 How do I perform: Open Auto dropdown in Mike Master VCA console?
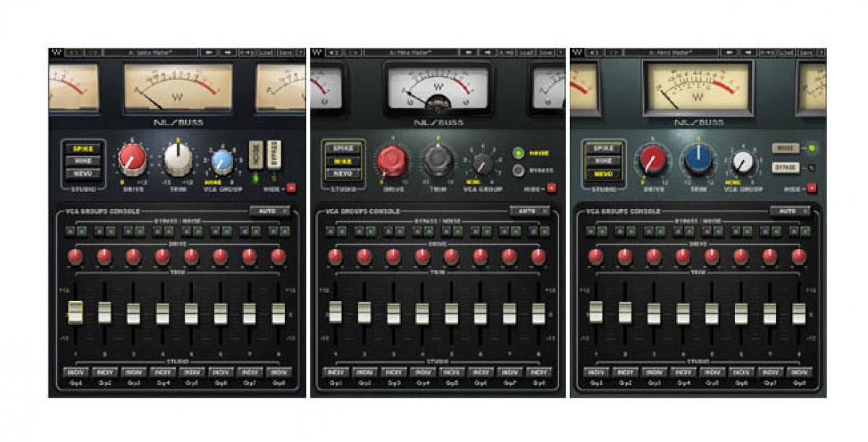[529, 211]
